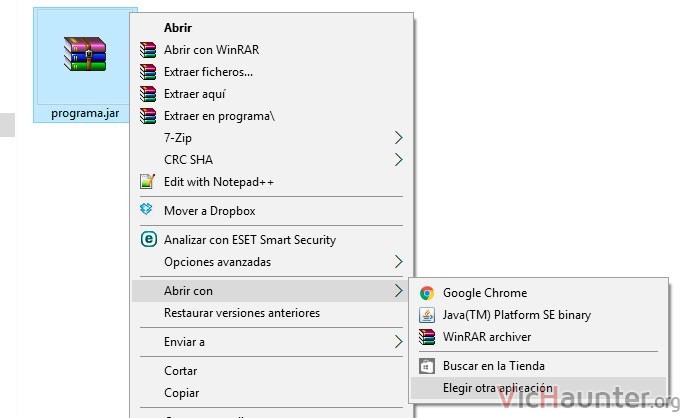Click the Java Platform SE binary icon
Viewport: 690px width, 418px height.
426,315
